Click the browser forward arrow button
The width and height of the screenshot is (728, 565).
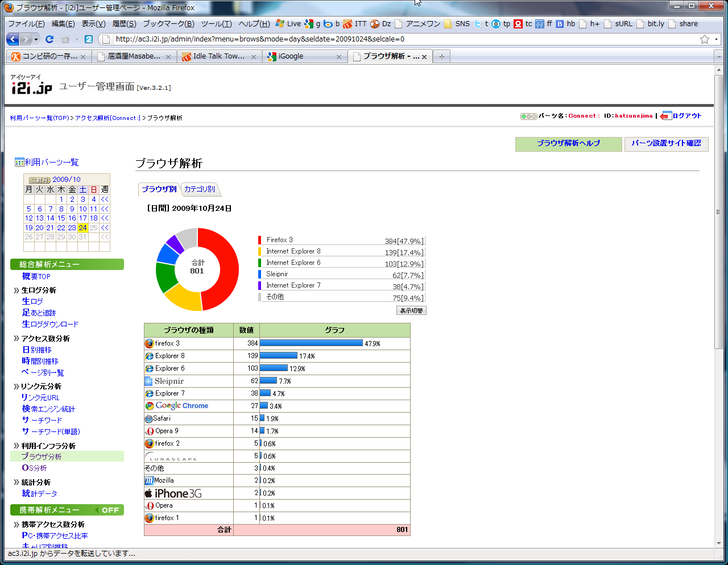tap(26, 39)
